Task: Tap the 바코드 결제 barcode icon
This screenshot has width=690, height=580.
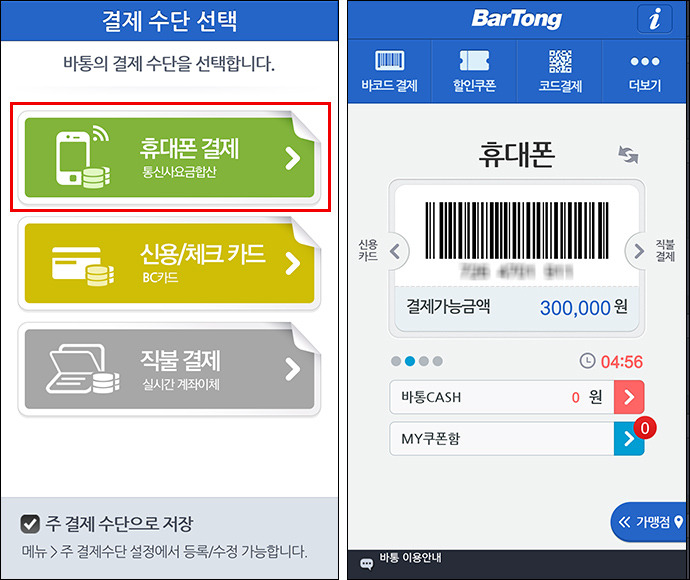Action: pyautogui.click(x=389, y=60)
